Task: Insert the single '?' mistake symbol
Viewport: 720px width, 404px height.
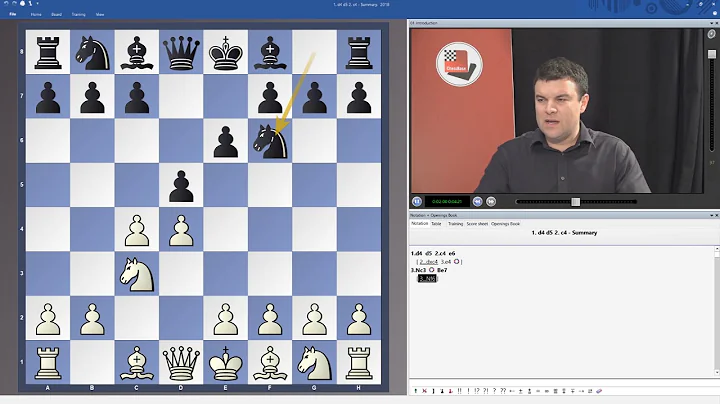Action: (495, 391)
